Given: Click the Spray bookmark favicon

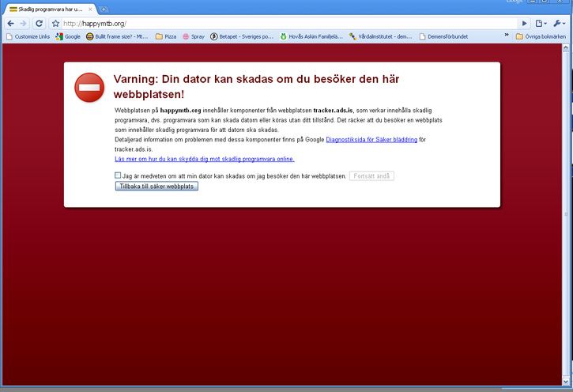Looking at the screenshot, I should 186,36.
